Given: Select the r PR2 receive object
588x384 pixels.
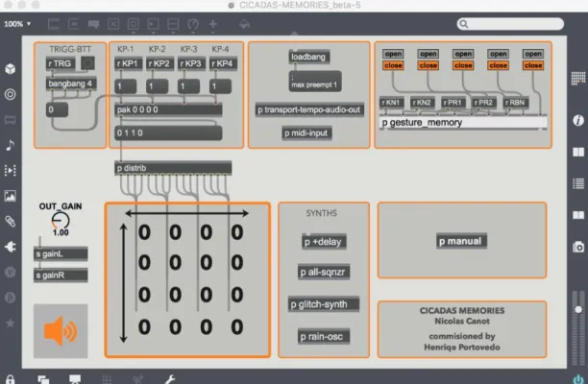Looking at the screenshot, I should tap(484, 103).
